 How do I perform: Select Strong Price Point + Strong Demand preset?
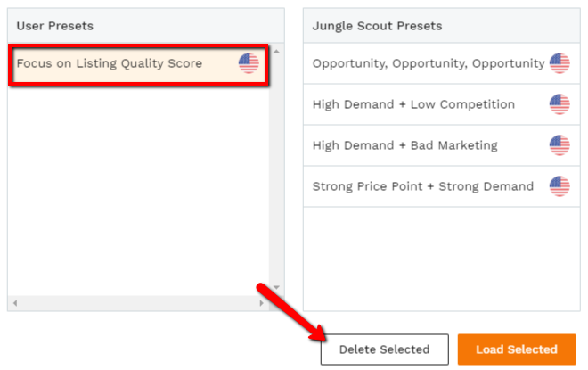point(441,186)
